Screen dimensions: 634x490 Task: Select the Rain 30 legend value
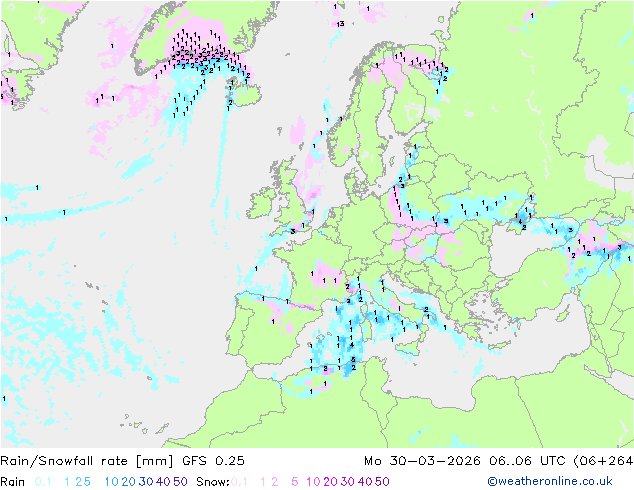[146, 482]
